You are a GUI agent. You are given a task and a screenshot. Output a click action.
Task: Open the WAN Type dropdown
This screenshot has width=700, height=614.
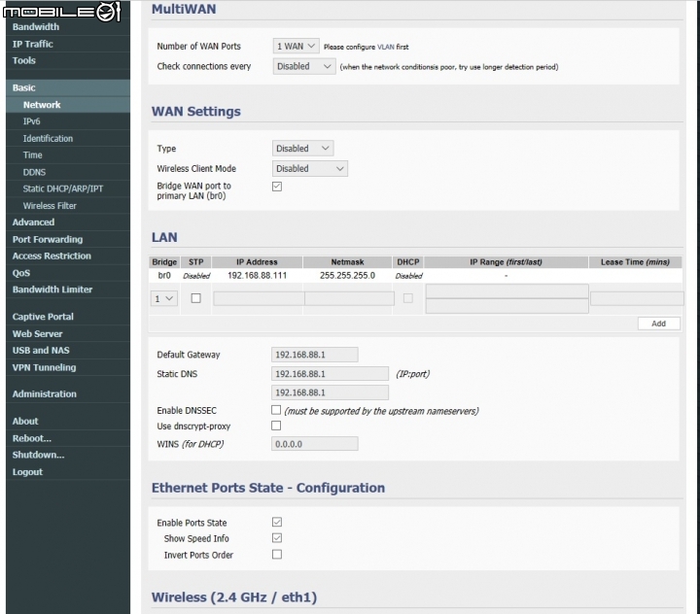point(303,149)
